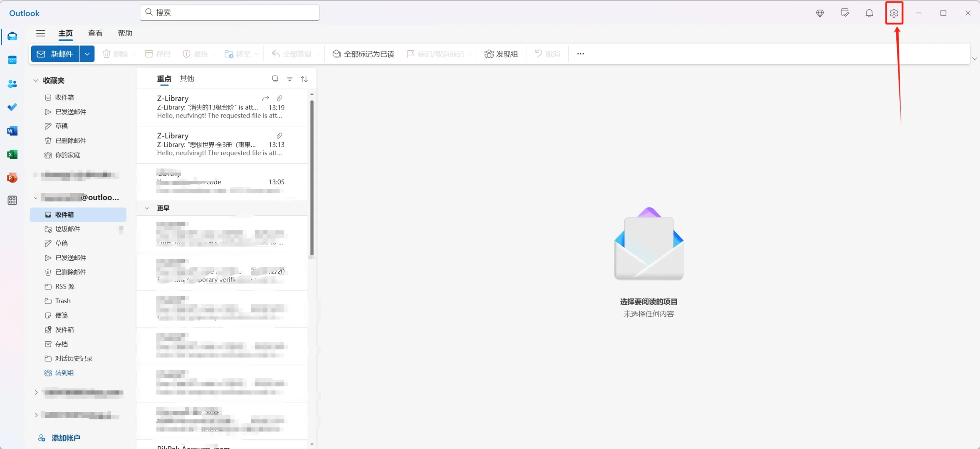This screenshot has height=449, width=980.
Task: Launch Excel from the app rail
Action: (12, 155)
